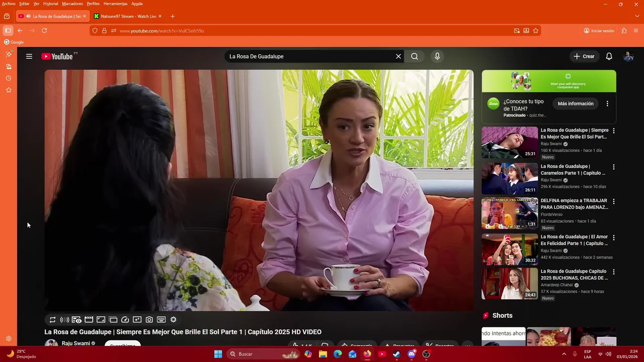Open Firefox sidebar customize gear icon

9,339
